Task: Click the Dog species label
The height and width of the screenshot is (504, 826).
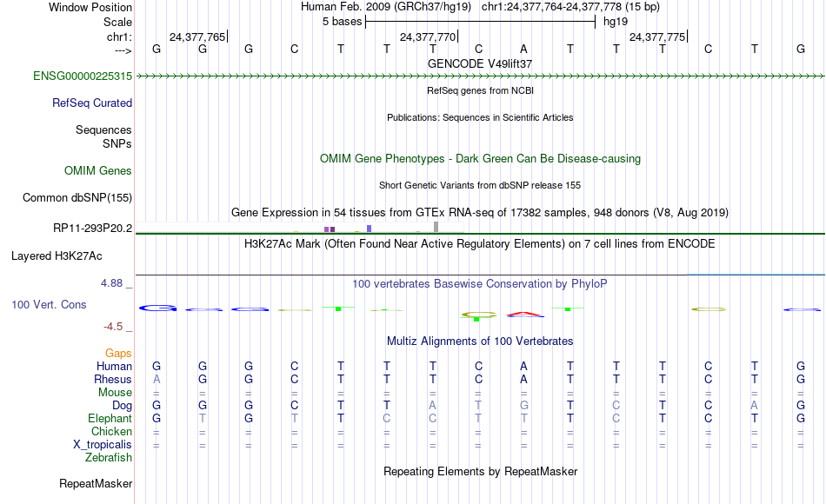Action: point(122,406)
